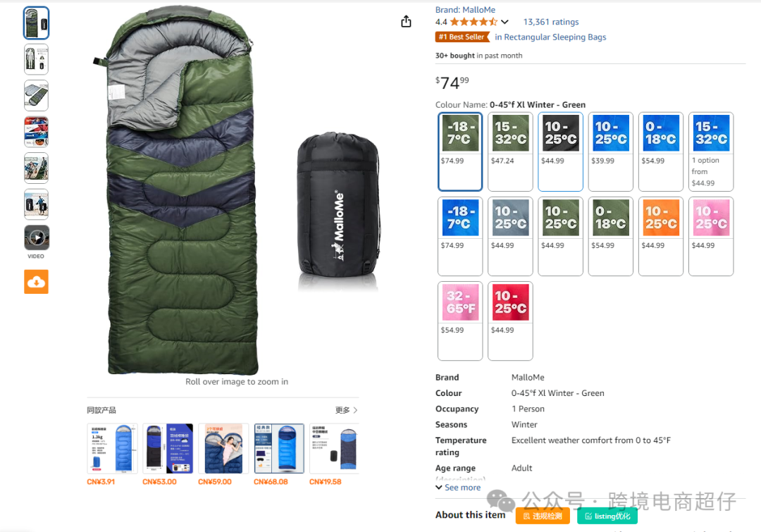Pick blue 0-18°C option at $54.99
Screen dimensions: 761x532
coord(661,152)
